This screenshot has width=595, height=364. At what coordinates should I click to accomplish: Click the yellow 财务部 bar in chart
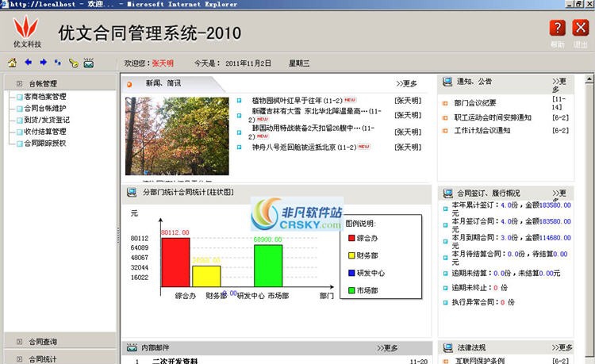pyautogui.click(x=206, y=277)
